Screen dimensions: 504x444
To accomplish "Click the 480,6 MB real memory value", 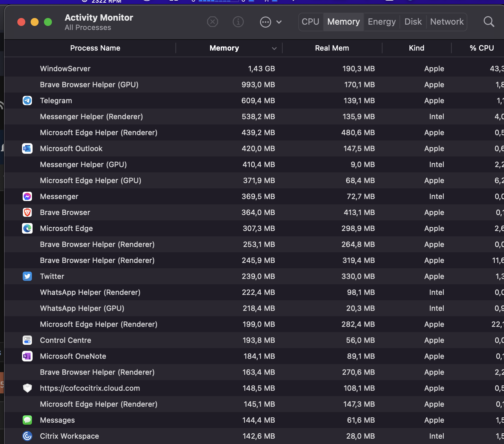I will [358, 132].
